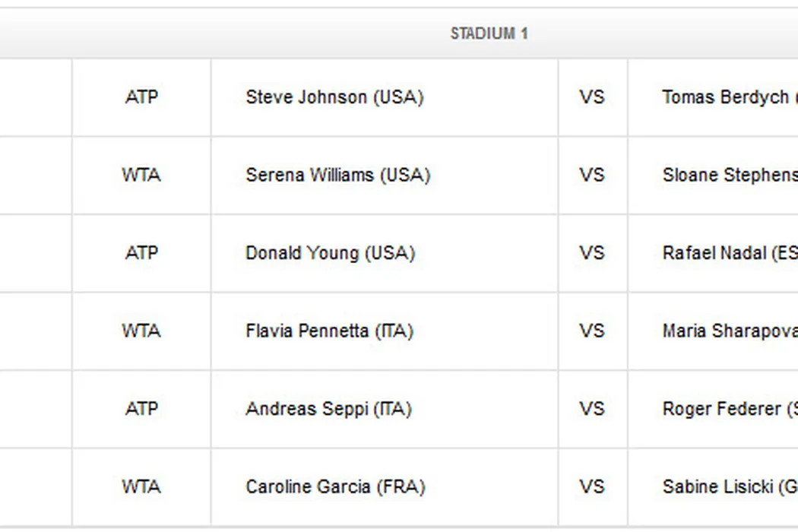Click ATP label in Andreas Seppi row
Screen dimensions: 798x532
(141, 409)
